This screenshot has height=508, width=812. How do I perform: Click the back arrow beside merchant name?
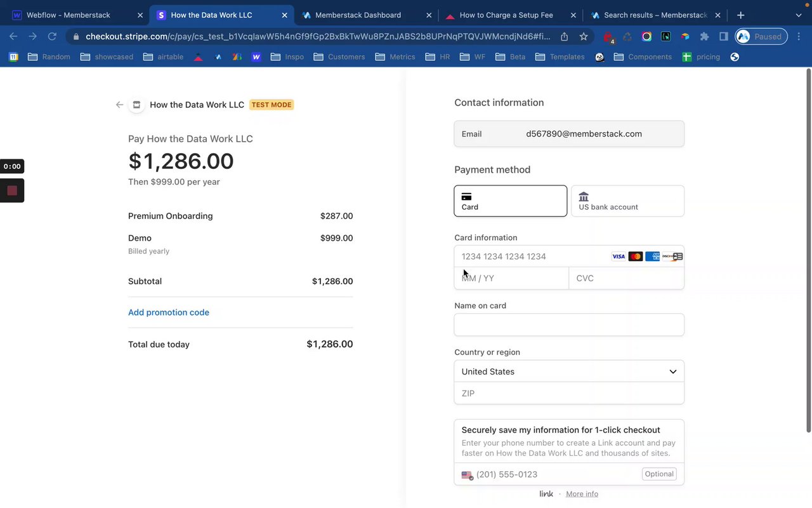coord(119,105)
